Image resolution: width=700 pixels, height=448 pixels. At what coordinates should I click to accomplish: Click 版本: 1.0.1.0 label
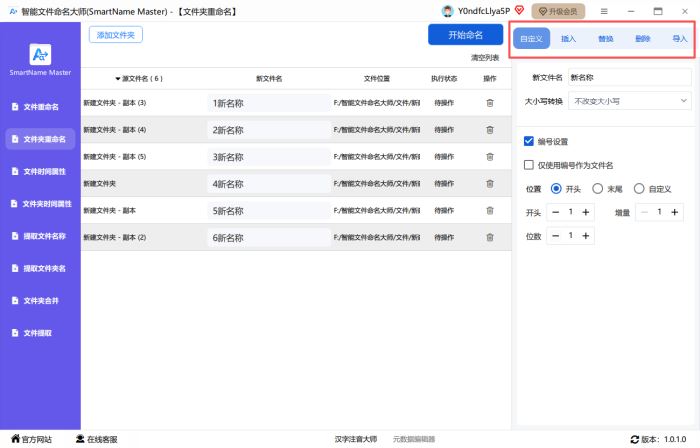pyautogui.click(x=664, y=440)
